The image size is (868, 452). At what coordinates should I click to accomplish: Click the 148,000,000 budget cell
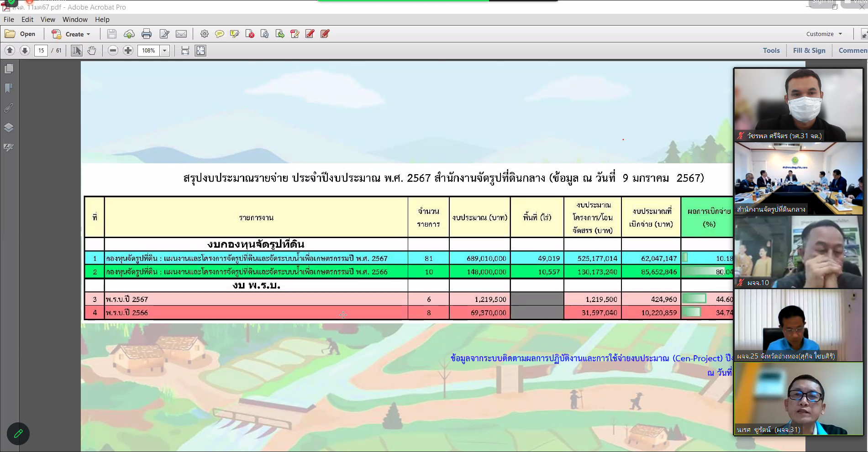click(480, 272)
